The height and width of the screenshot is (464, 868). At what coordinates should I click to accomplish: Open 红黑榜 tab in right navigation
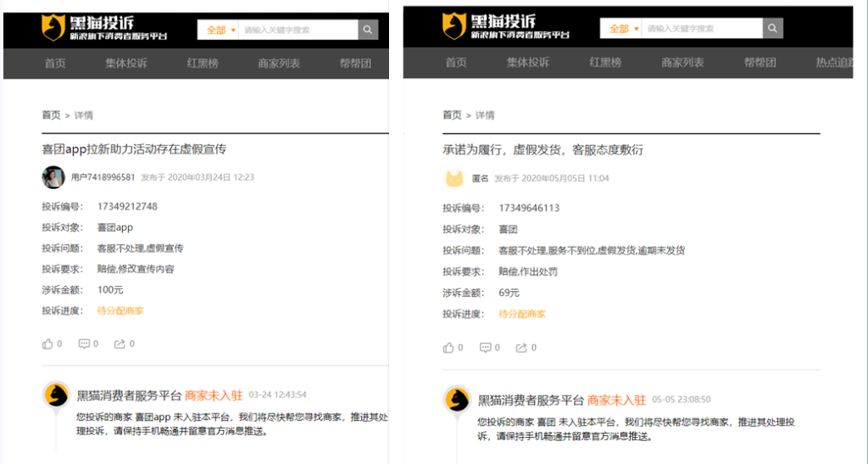point(605,63)
